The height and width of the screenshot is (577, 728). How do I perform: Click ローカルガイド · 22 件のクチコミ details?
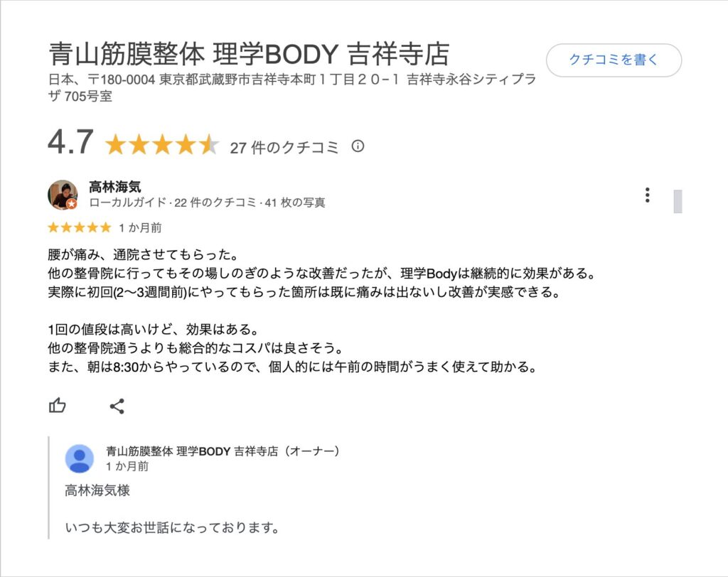(x=207, y=203)
